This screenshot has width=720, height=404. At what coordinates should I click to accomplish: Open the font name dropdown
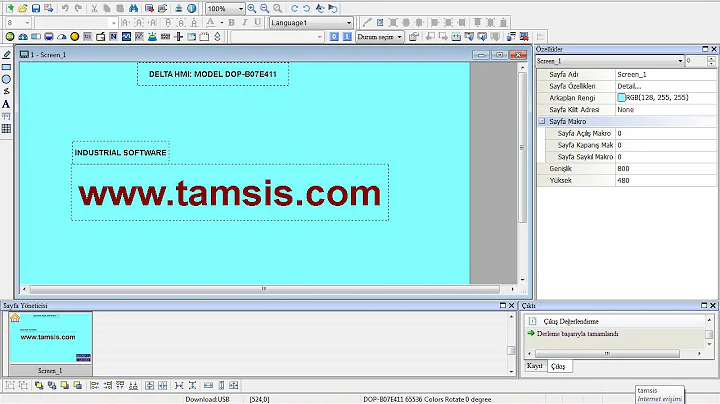coord(113,22)
